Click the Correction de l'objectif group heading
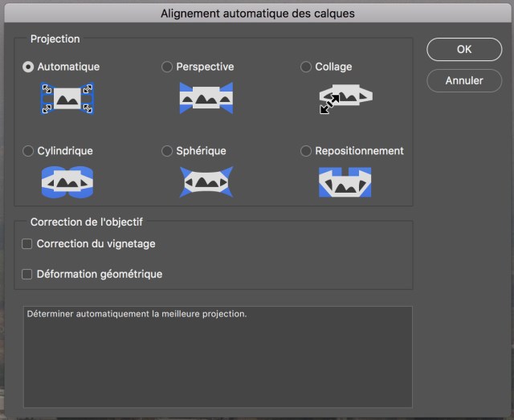 (87, 222)
